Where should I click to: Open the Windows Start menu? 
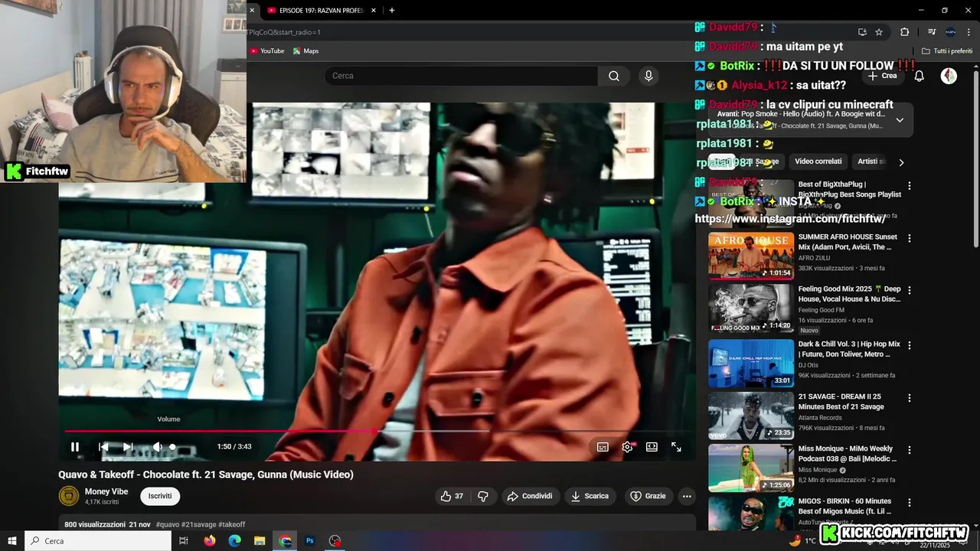tap(12, 541)
